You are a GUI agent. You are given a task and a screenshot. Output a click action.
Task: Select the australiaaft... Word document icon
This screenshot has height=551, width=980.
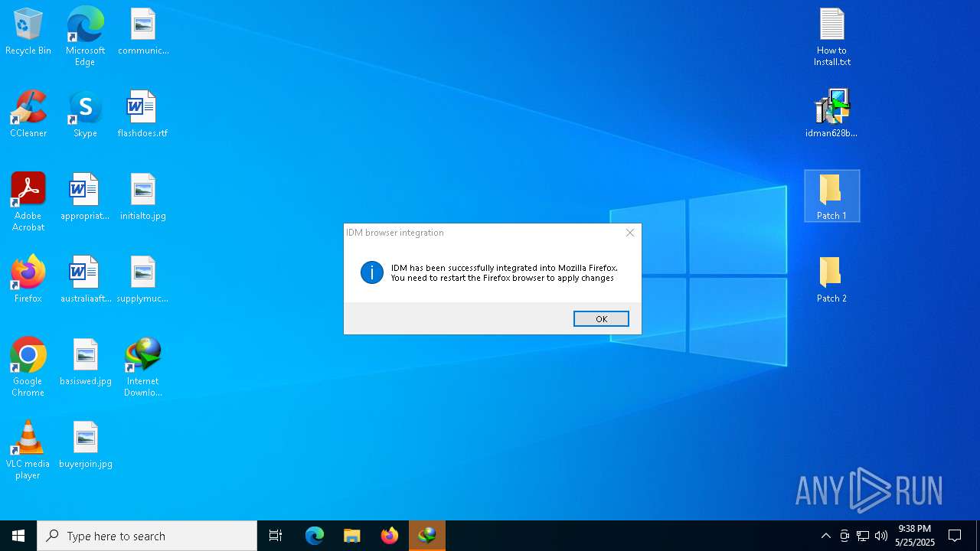85,280
